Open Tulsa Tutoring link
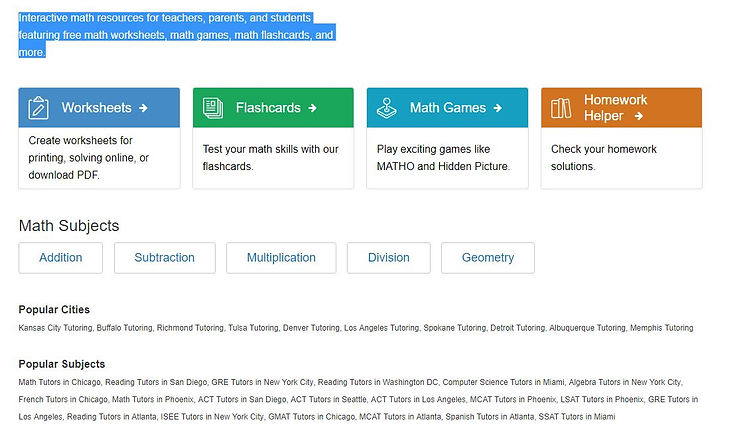This screenshot has width=755, height=426. [253, 328]
